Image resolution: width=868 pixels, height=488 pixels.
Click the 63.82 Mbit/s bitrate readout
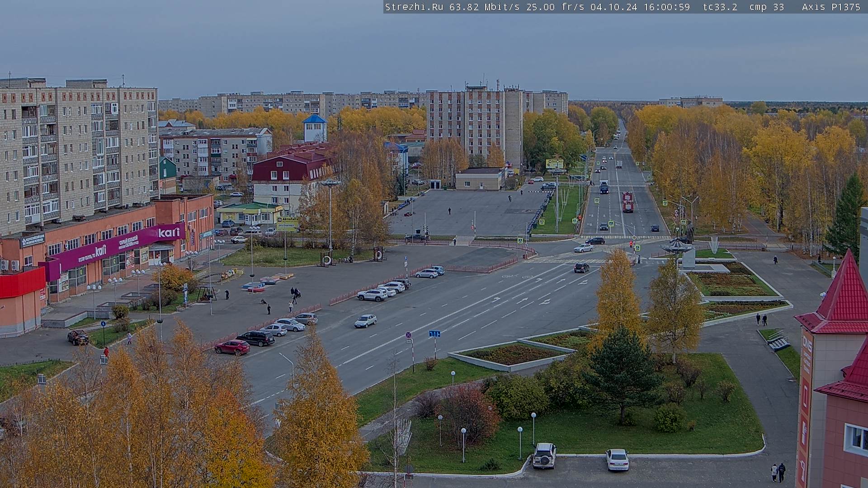tap(486, 7)
